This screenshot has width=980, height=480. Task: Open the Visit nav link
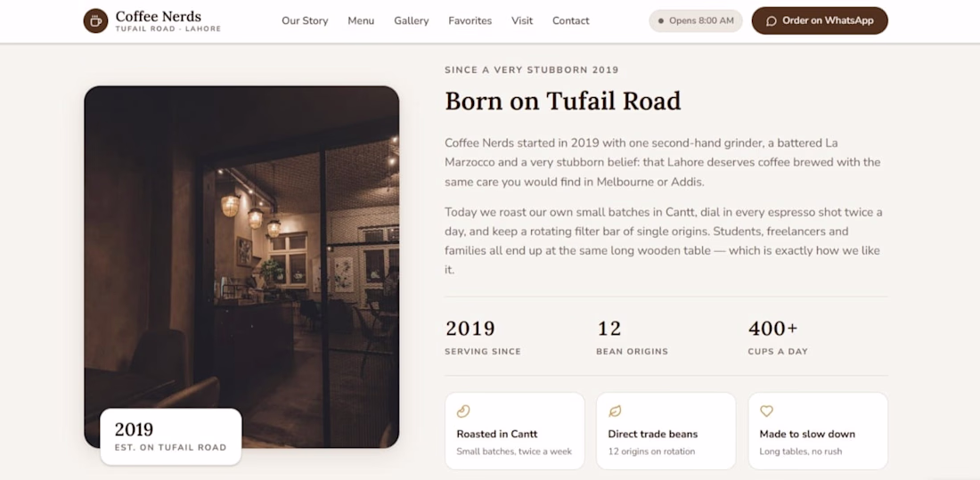522,20
